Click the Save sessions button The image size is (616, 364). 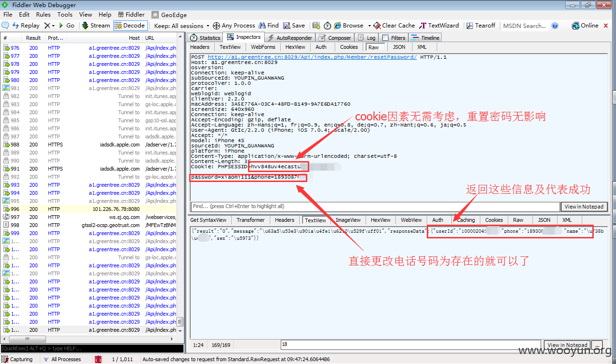click(x=294, y=26)
